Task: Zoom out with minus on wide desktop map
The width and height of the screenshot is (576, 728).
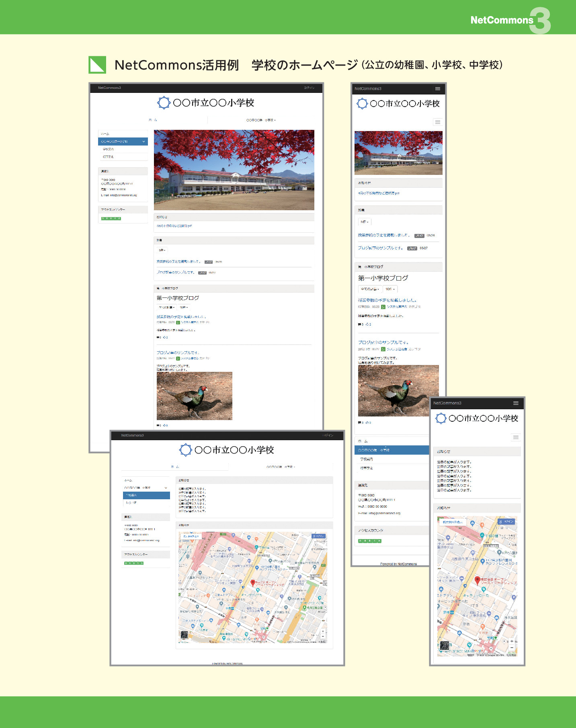Action: pyautogui.click(x=323, y=636)
